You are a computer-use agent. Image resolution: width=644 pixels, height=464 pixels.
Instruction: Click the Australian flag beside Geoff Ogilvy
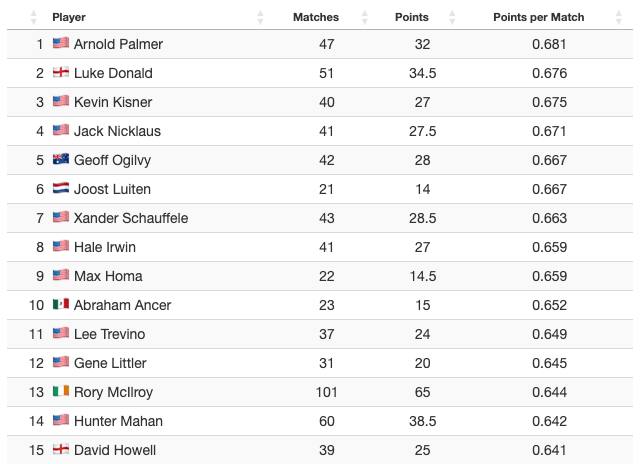[61, 160]
